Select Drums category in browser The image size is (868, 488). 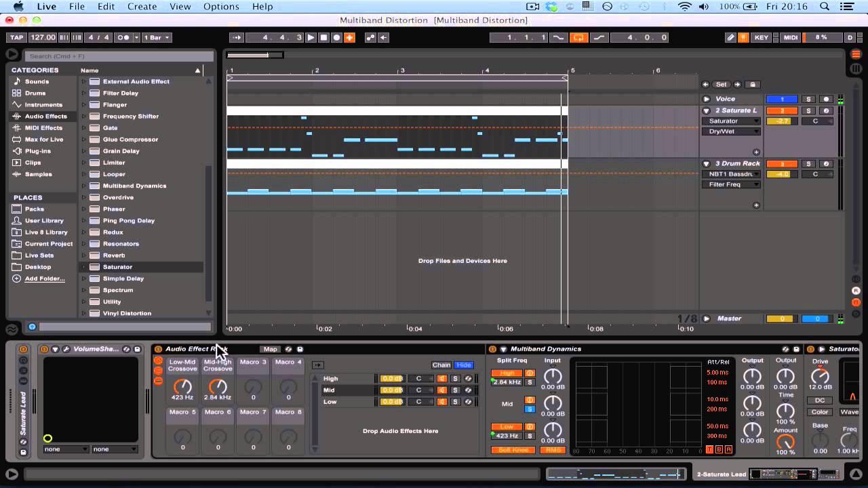pyautogui.click(x=35, y=93)
